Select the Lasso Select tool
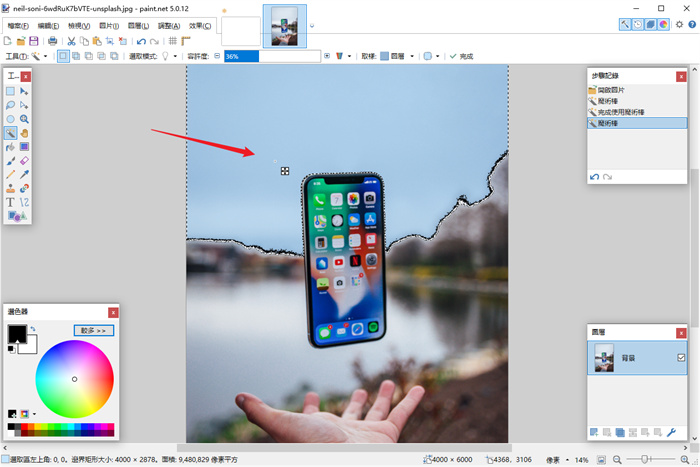This screenshot has height=467, width=700. pyautogui.click(x=11, y=105)
